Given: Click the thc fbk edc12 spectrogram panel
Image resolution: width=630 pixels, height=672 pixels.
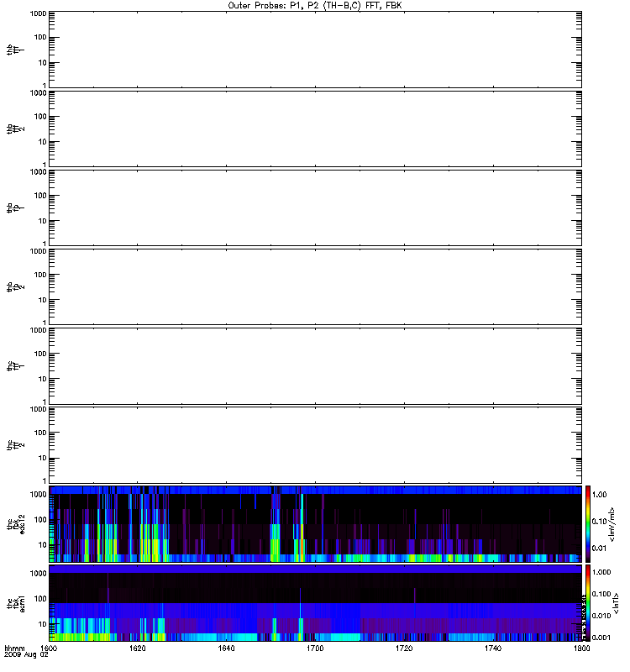Looking at the screenshot, I should point(316,524).
